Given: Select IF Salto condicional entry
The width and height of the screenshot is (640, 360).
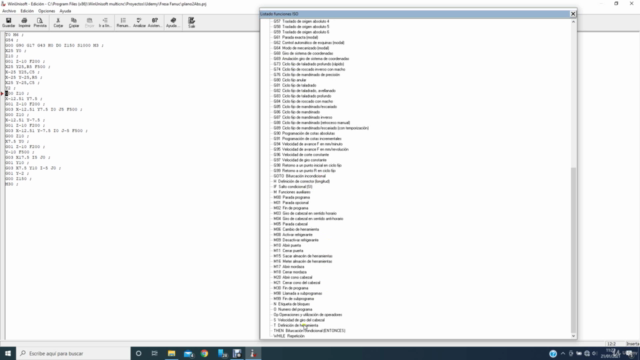Looking at the screenshot, I should 293,187.
